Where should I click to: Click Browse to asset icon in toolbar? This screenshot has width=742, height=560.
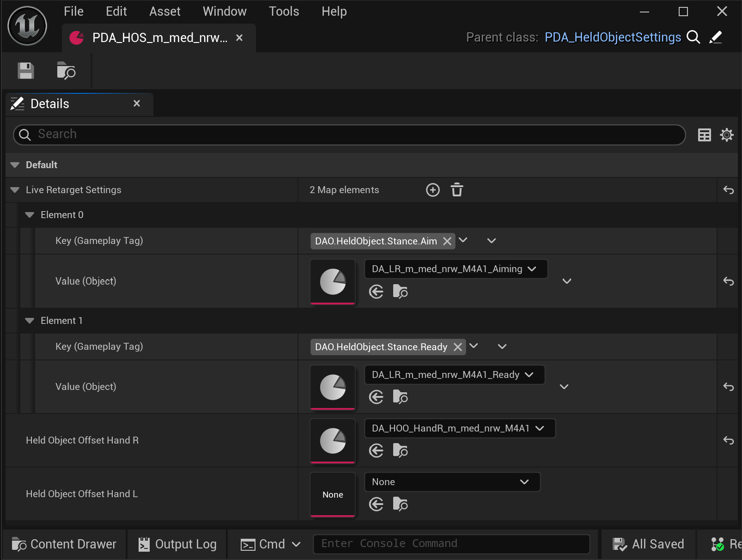(66, 71)
